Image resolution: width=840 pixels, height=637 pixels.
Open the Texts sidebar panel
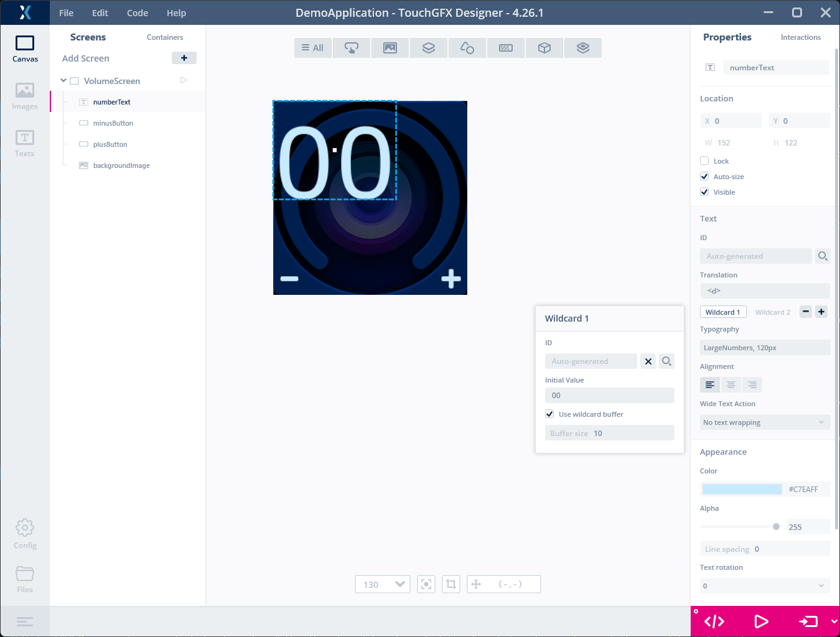click(x=25, y=144)
